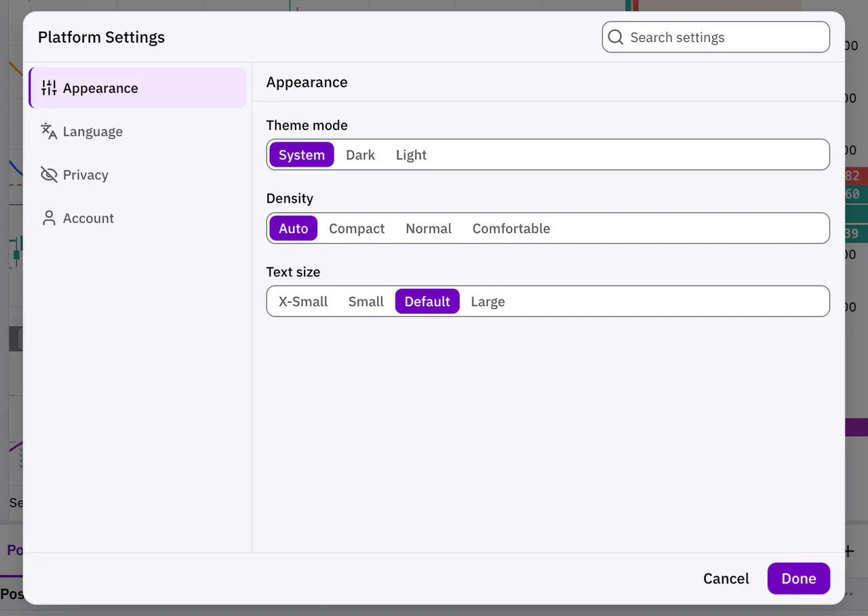868x616 pixels.
Task: Click the Account person icon
Action: 49,218
